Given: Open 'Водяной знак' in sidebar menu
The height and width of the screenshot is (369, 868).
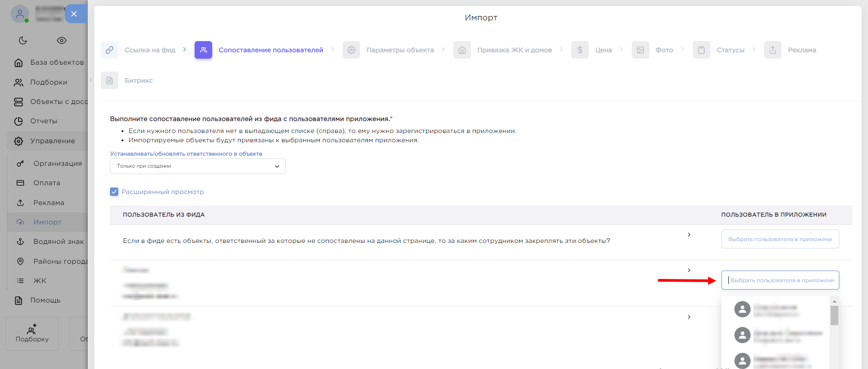Looking at the screenshot, I should click(58, 242).
